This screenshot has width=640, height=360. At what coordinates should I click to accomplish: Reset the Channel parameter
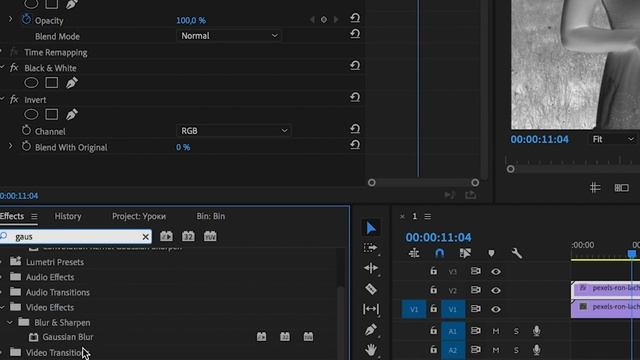point(355,129)
